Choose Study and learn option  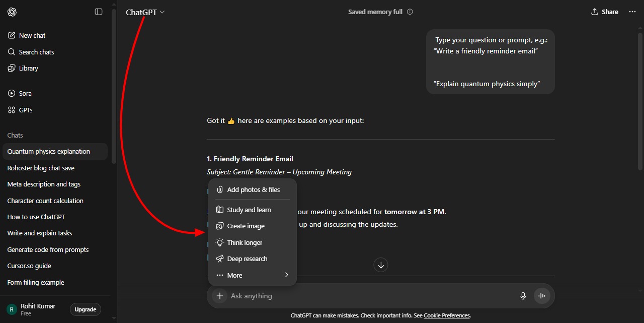(249, 209)
